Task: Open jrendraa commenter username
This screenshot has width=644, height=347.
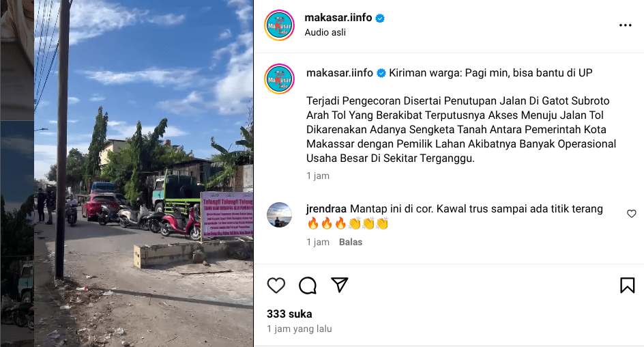Action: [327, 209]
